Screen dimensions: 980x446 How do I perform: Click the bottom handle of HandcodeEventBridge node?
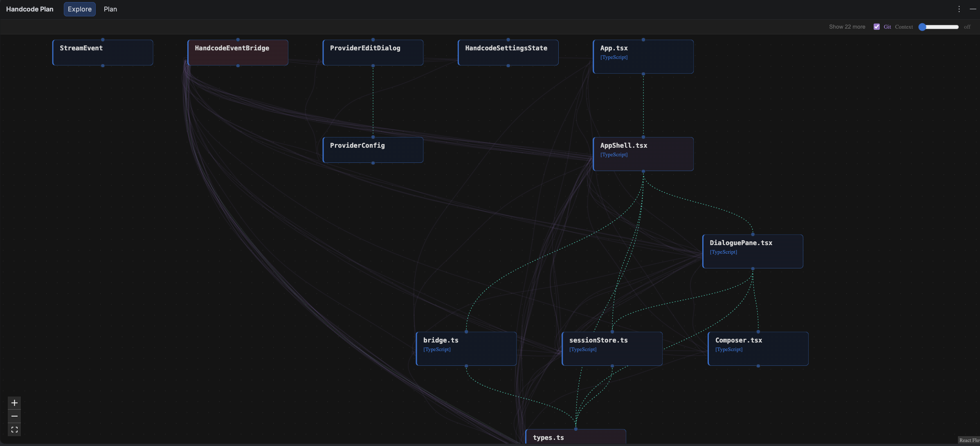tap(238, 65)
